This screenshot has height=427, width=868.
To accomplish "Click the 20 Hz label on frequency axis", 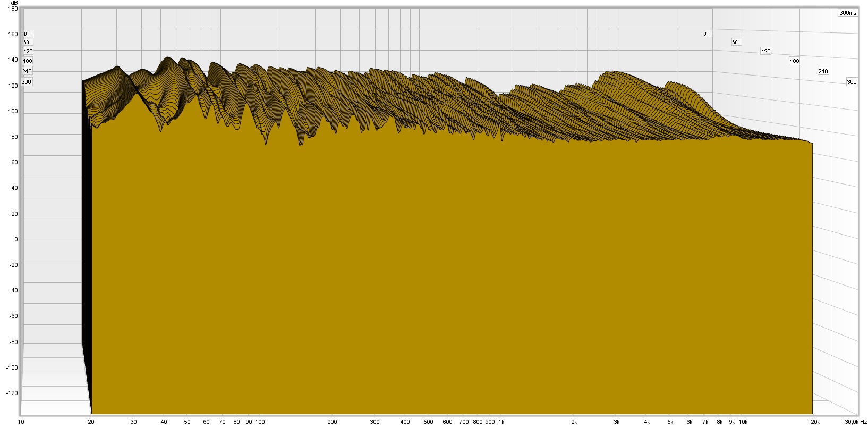I will click(91, 422).
